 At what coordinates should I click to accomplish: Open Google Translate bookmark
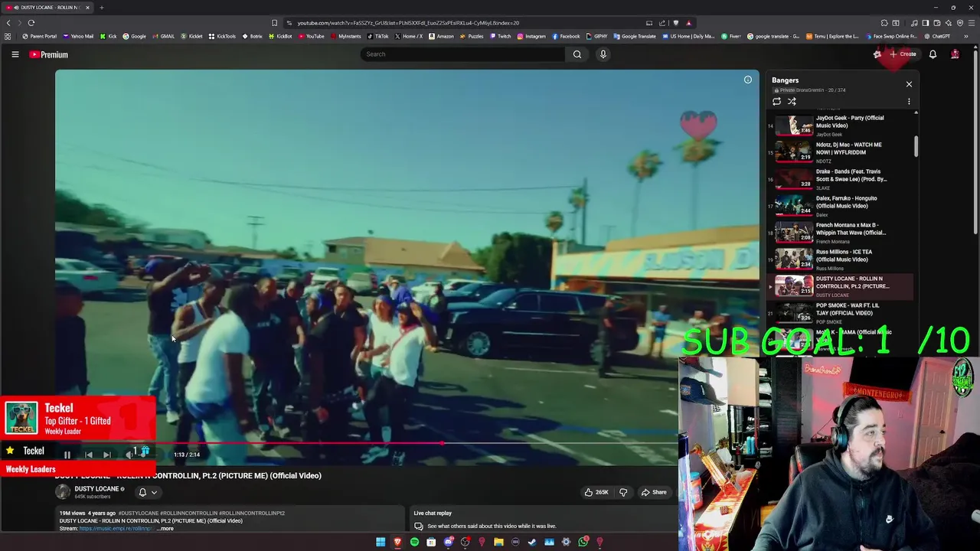[x=635, y=36]
